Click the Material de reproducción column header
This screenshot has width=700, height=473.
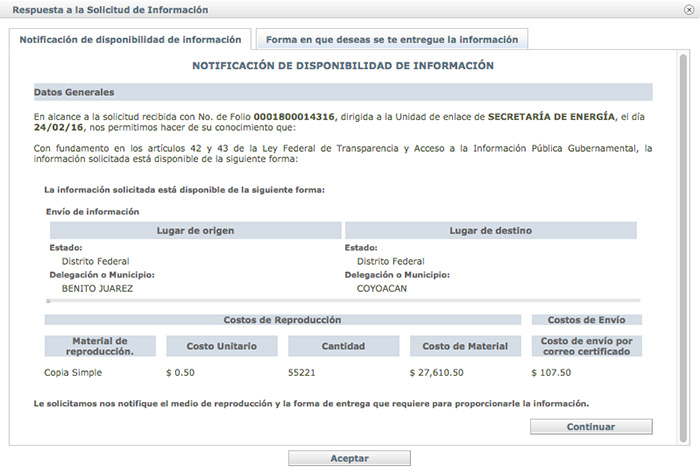pyautogui.click(x=100, y=346)
